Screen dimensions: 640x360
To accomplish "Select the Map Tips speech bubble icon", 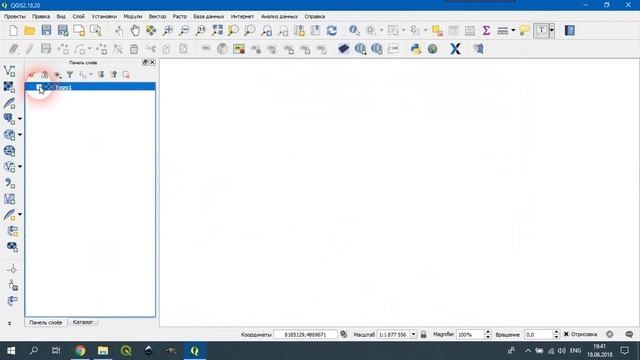I will coord(524,31).
